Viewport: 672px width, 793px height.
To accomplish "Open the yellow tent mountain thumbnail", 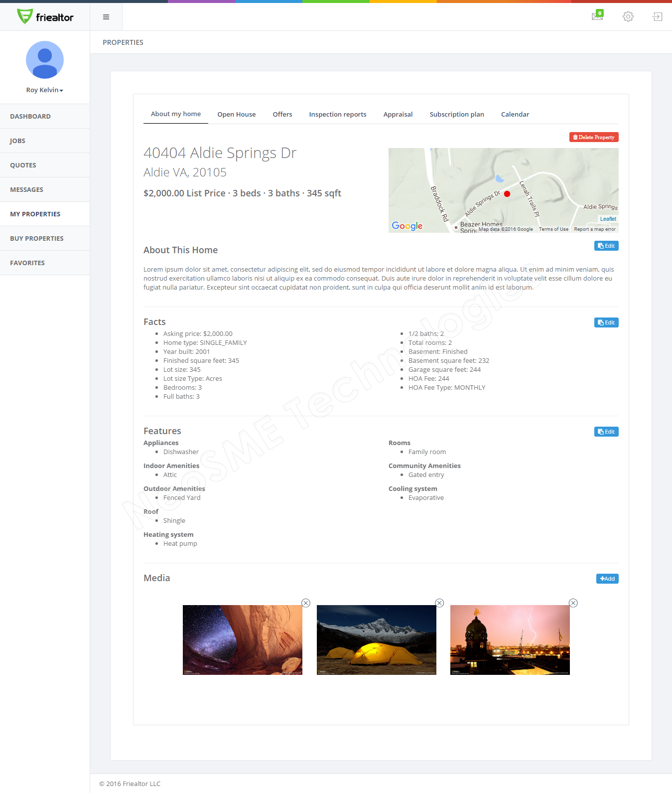I will (x=376, y=640).
